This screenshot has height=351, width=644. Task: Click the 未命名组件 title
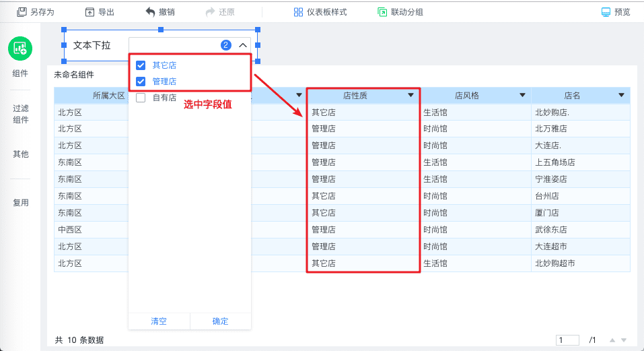point(74,75)
